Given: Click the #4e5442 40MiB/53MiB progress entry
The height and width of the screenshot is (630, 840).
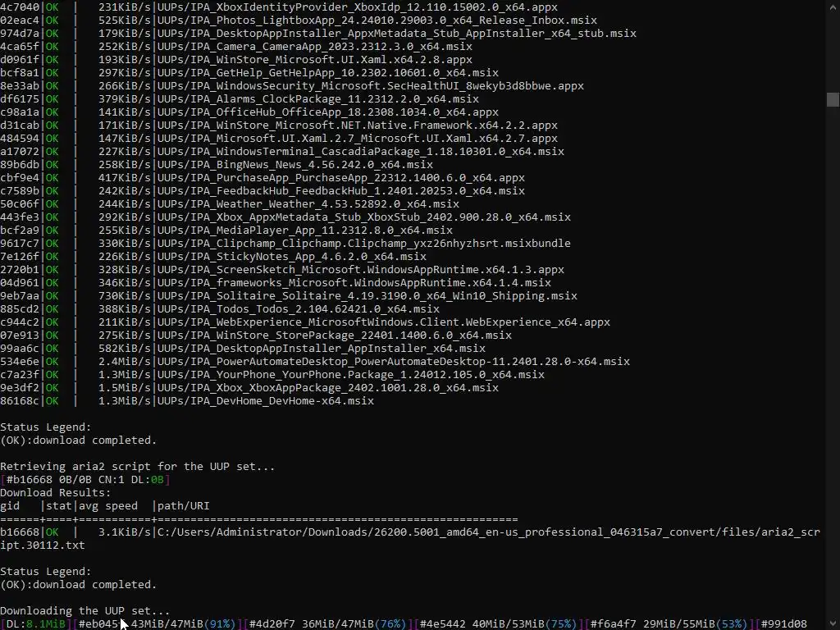Looking at the screenshot, I should pos(498,624).
